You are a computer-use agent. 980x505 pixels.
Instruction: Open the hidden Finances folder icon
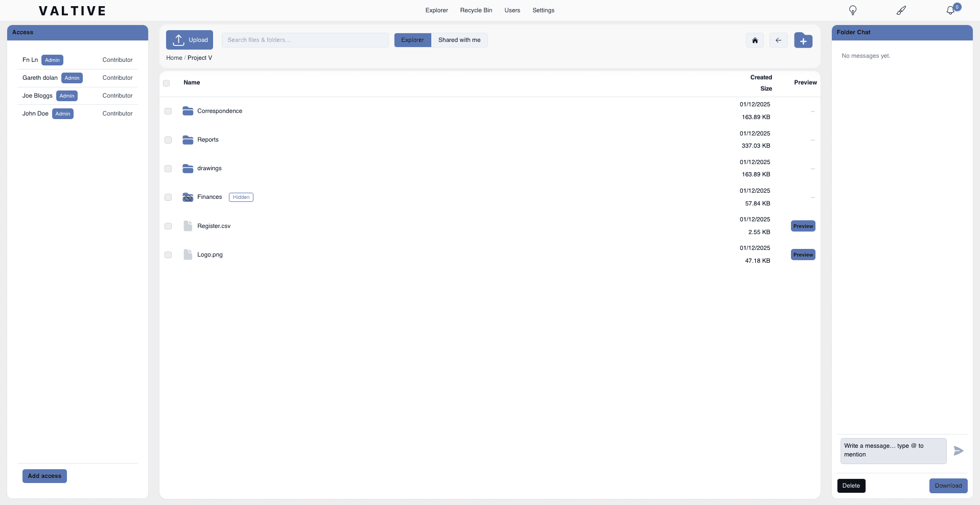[187, 197]
